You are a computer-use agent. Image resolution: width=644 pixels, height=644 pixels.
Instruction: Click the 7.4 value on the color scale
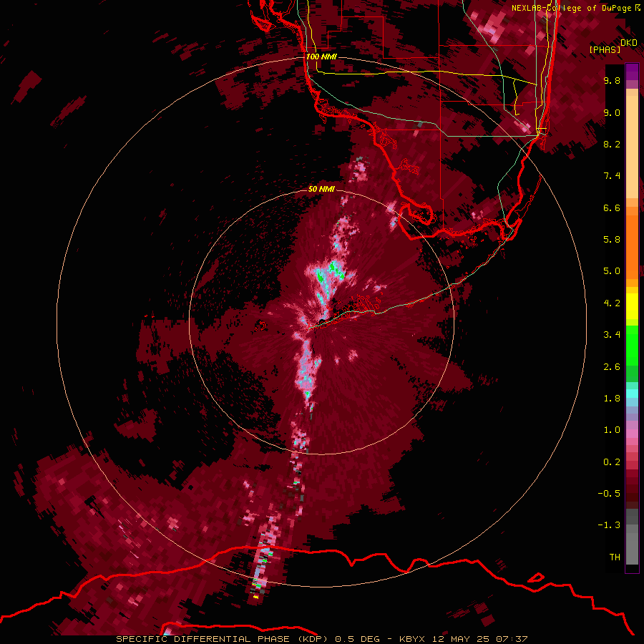(612, 176)
